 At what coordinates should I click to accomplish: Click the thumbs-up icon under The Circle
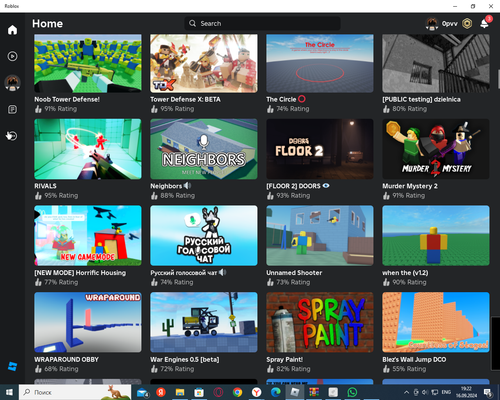(x=270, y=109)
